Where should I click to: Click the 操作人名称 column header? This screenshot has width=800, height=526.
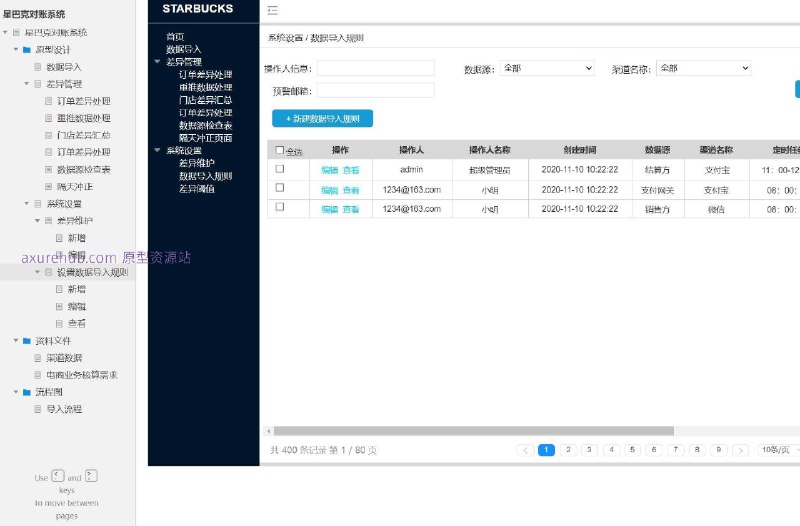tap(490, 150)
